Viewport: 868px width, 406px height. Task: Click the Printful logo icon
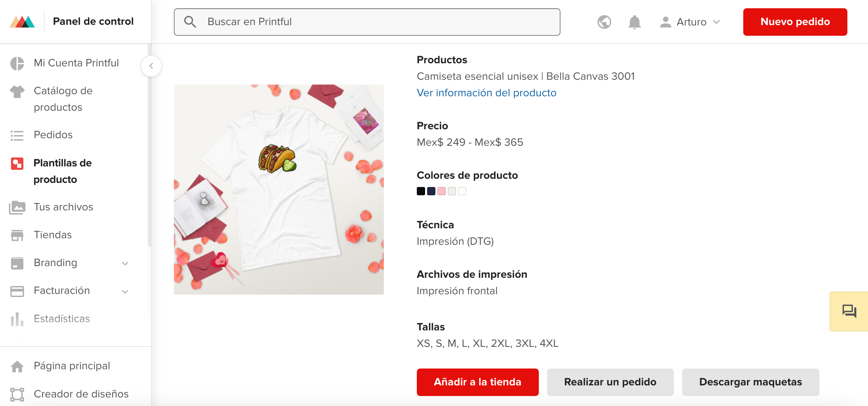pos(22,22)
